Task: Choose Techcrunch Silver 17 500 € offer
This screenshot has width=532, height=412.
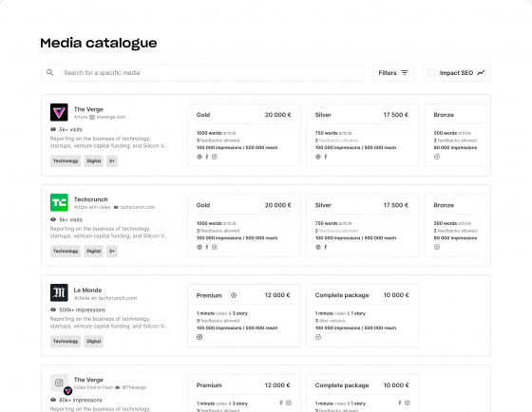Action: [x=362, y=226]
